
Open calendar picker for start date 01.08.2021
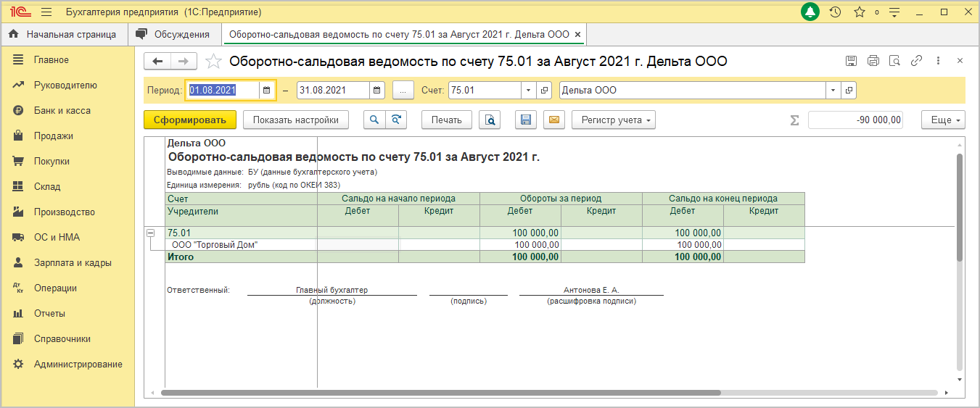[x=267, y=91]
